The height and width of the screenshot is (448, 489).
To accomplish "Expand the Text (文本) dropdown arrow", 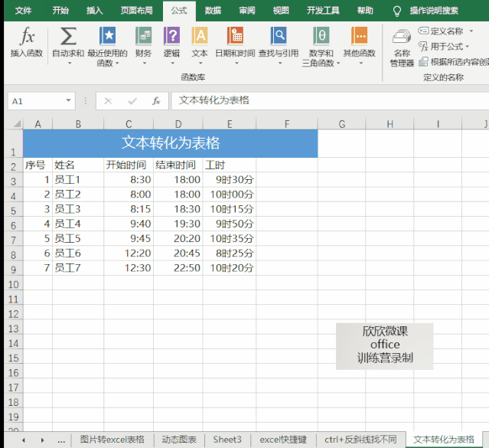I will [x=200, y=63].
